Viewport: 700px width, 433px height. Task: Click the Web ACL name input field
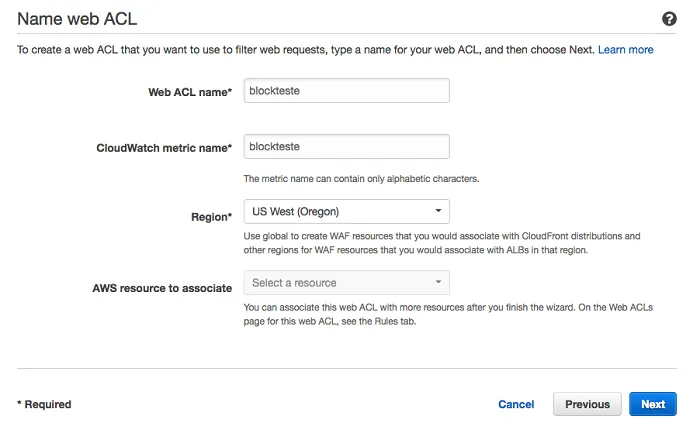[x=346, y=91]
